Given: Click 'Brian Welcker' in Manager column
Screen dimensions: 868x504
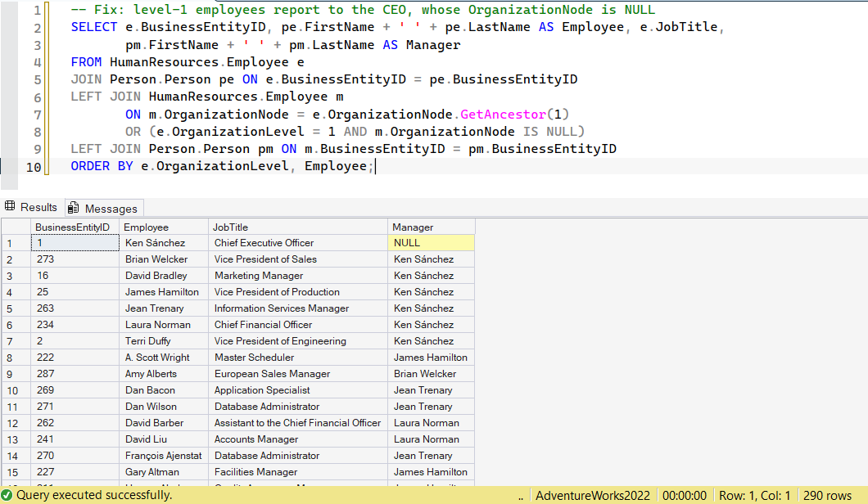Looking at the screenshot, I should [x=432, y=373].
